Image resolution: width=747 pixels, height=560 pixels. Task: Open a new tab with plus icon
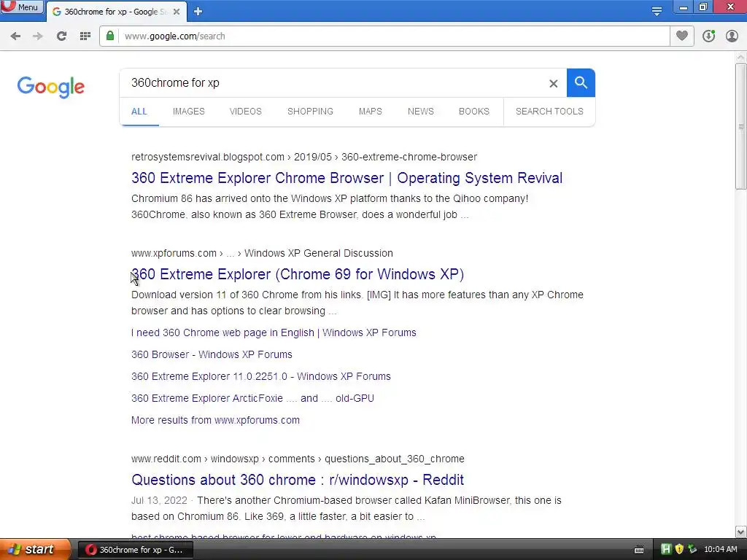[198, 12]
